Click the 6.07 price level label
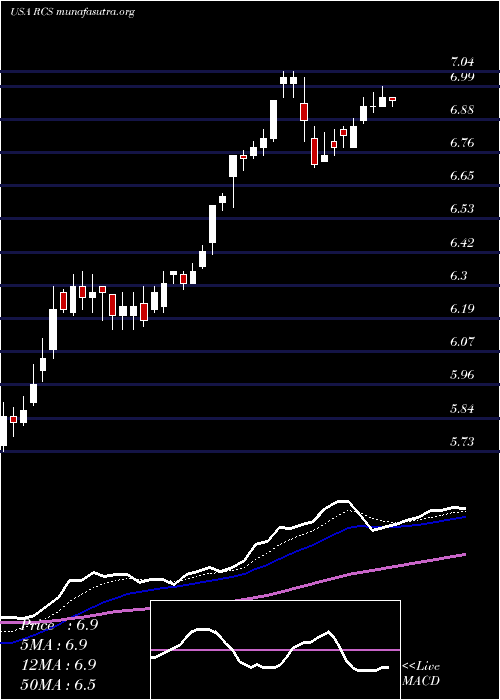The height and width of the screenshot is (700, 500). 462,342
